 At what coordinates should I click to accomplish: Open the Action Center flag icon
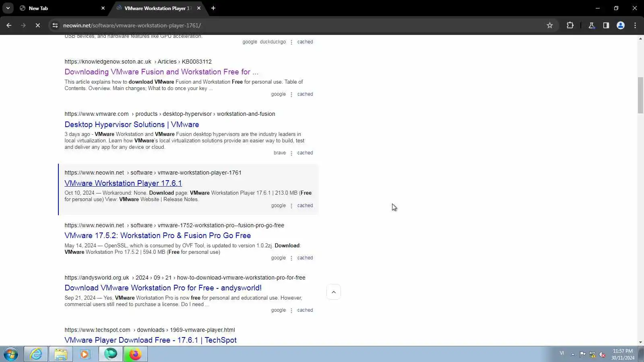(x=582, y=354)
